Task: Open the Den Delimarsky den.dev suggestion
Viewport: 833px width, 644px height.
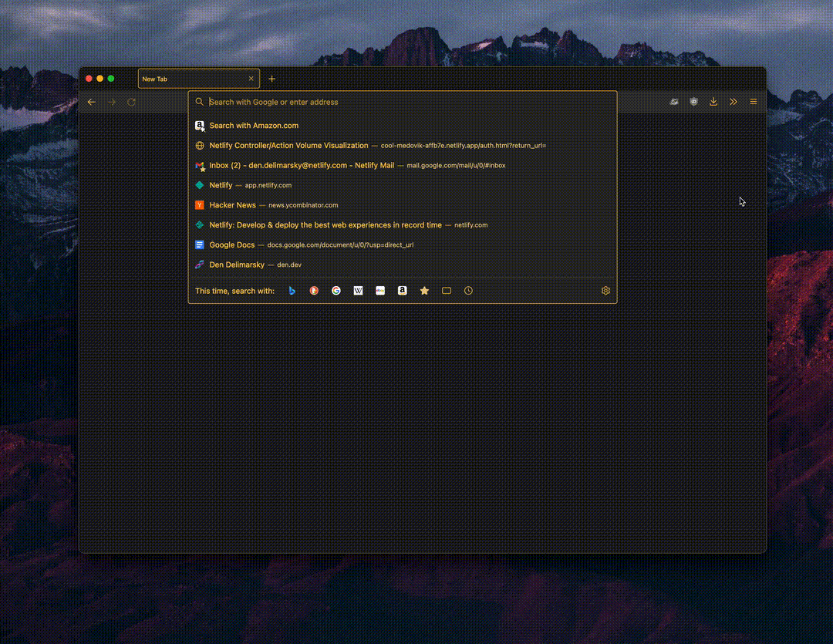Action: [402, 265]
